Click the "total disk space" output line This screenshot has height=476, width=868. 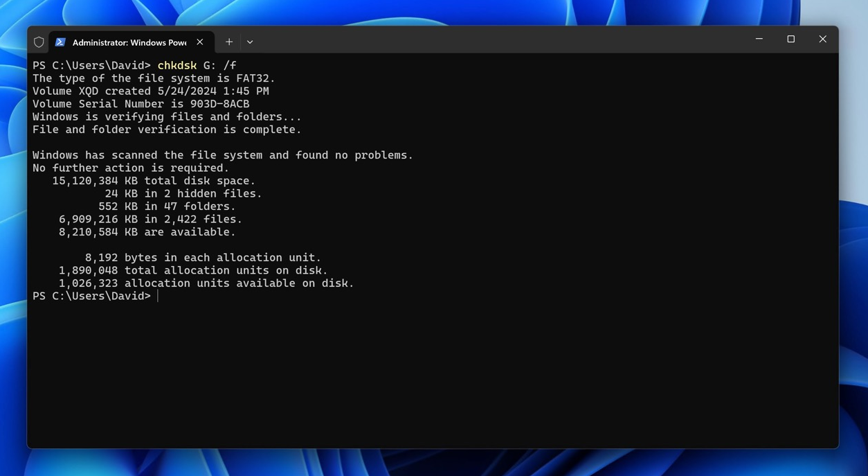point(154,181)
